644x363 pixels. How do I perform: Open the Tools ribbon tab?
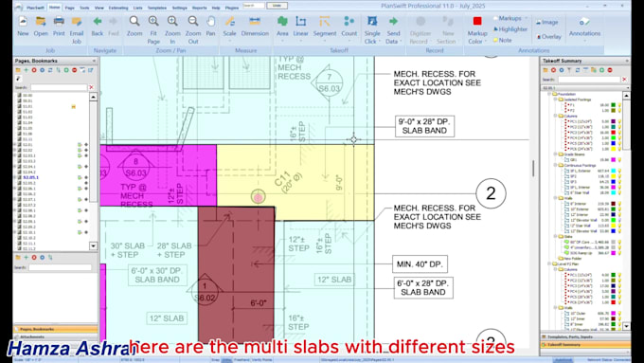pos(84,8)
